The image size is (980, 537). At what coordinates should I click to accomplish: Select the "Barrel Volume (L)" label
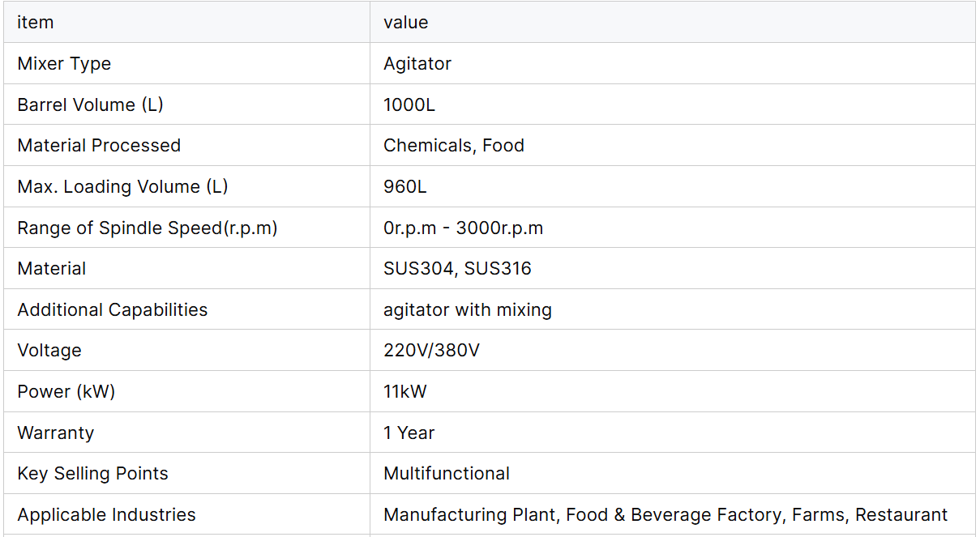(x=90, y=104)
